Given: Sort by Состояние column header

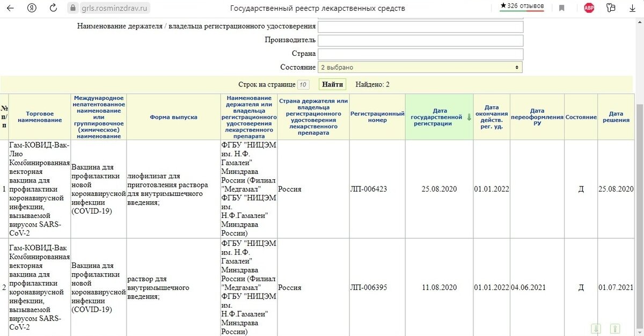Looking at the screenshot, I should point(581,117).
